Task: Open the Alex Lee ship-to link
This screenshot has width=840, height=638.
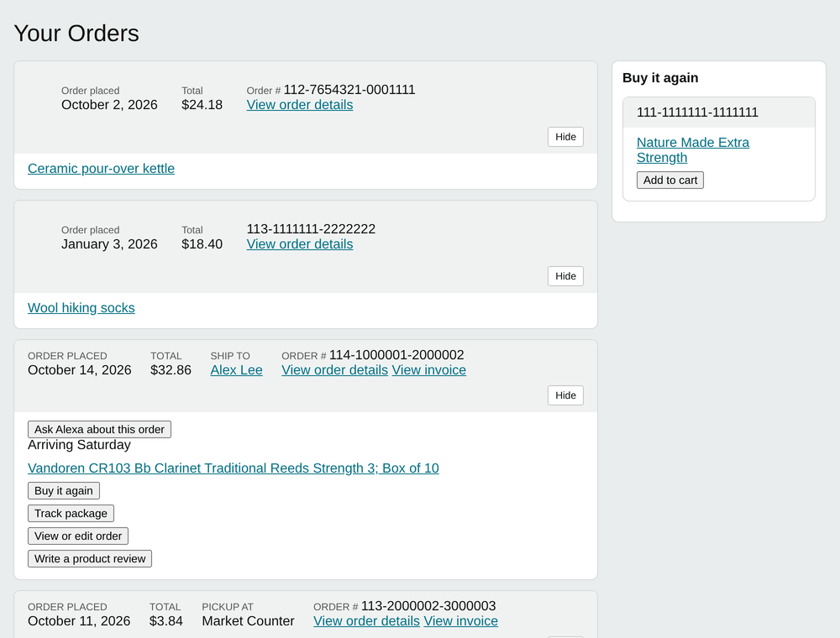Action: tap(236, 370)
